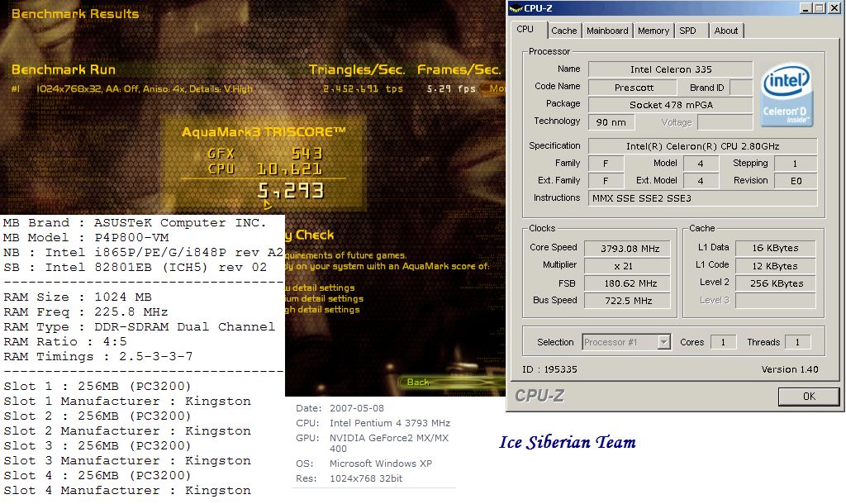The height and width of the screenshot is (504, 846).
Task: Click the CPU score '10,621'
Action: 290,169
